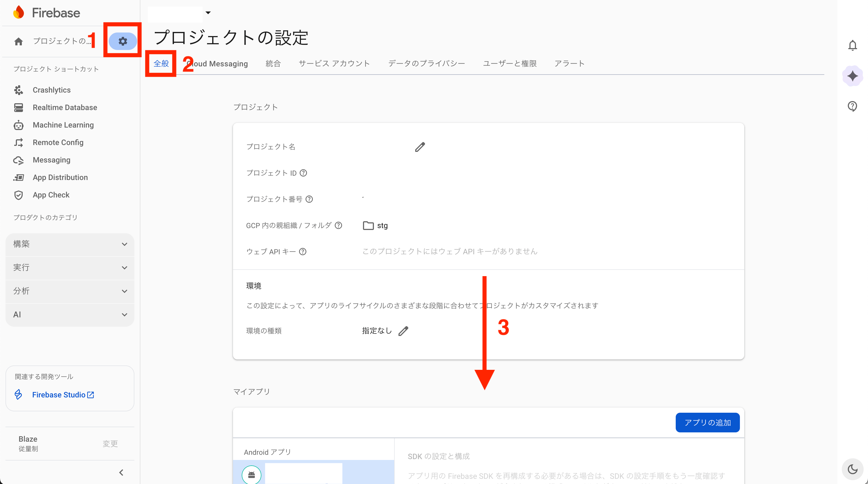Viewport: 868px width, 484px height.
Task: Edit environment type with pencil icon
Action: pyautogui.click(x=403, y=331)
